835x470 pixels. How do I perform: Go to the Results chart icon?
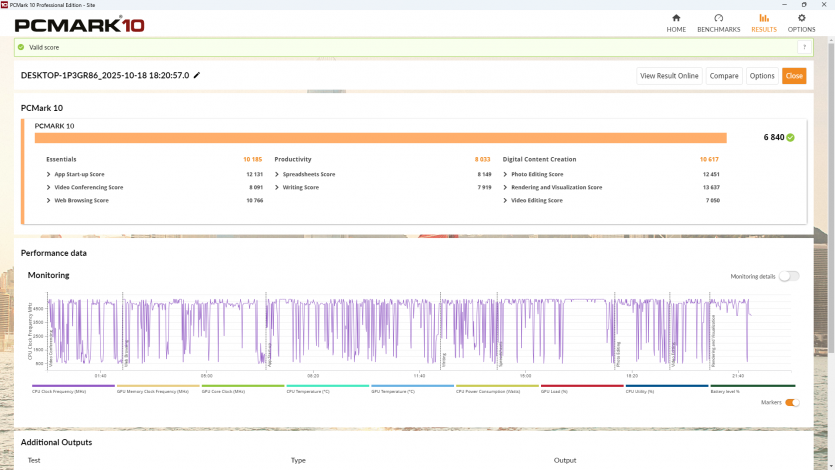[764, 18]
